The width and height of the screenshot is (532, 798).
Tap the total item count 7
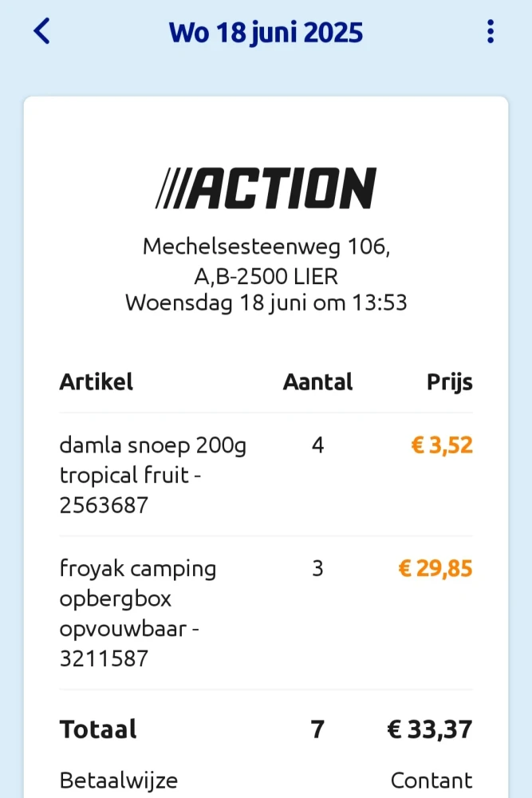pyautogui.click(x=317, y=729)
